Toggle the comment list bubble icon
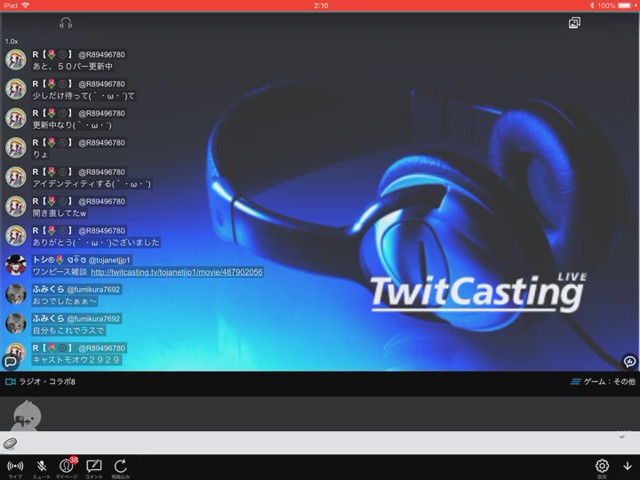Screen dimensions: 640x480 tap(10, 361)
